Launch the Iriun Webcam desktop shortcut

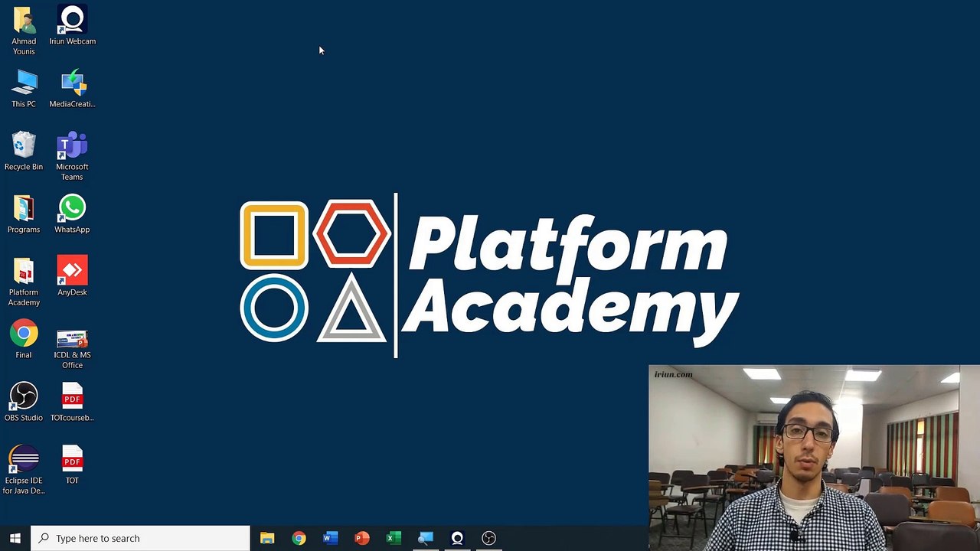pos(72,25)
